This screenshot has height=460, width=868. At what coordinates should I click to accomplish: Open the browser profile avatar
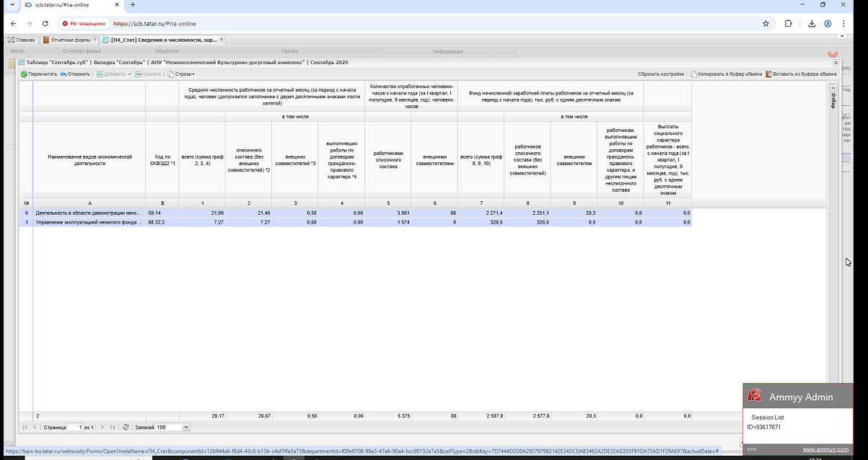point(828,23)
